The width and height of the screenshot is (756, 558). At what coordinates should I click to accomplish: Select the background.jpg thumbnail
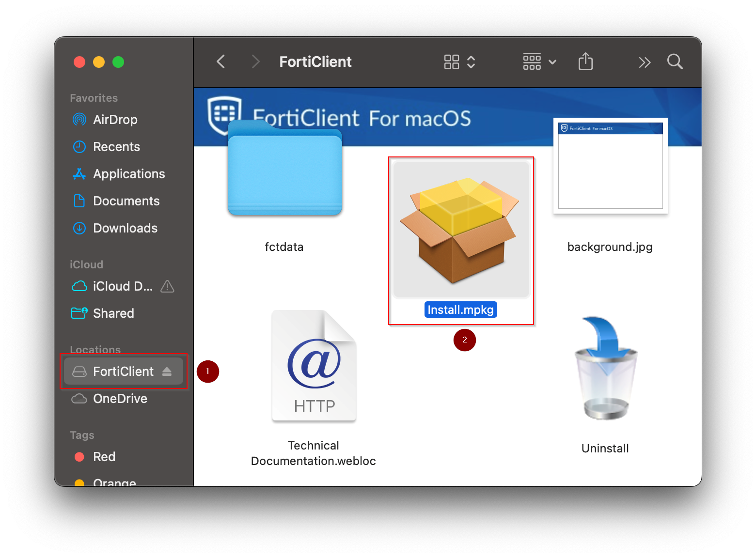[611, 166]
